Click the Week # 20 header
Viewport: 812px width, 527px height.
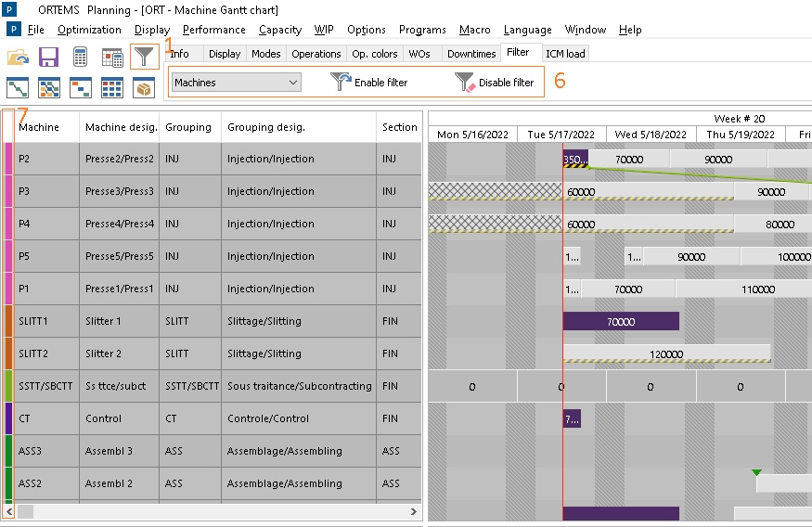(x=739, y=119)
